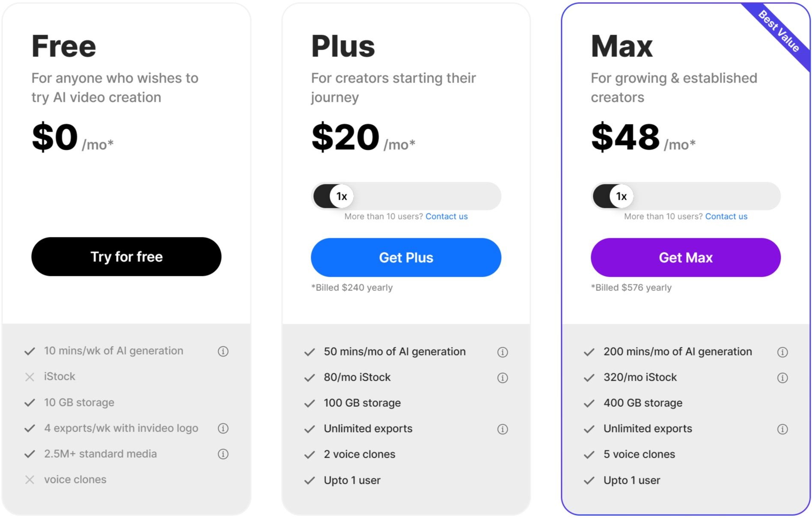Show info for 320/mo iStock

click(782, 378)
